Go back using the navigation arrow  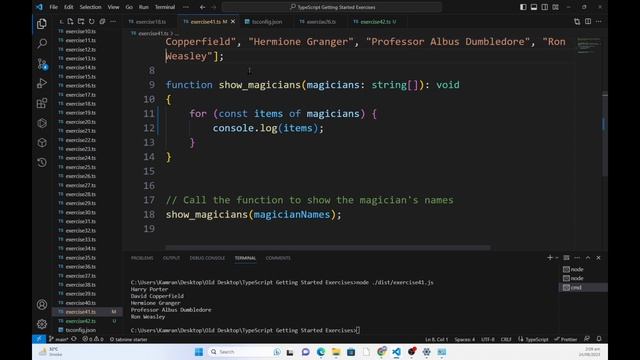click(x=202, y=7)
